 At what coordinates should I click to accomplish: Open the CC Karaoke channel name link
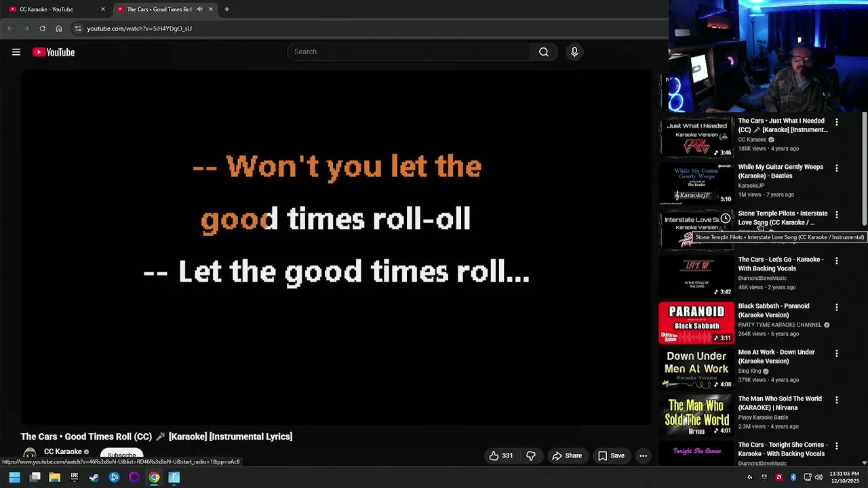(x=63, y=451)
